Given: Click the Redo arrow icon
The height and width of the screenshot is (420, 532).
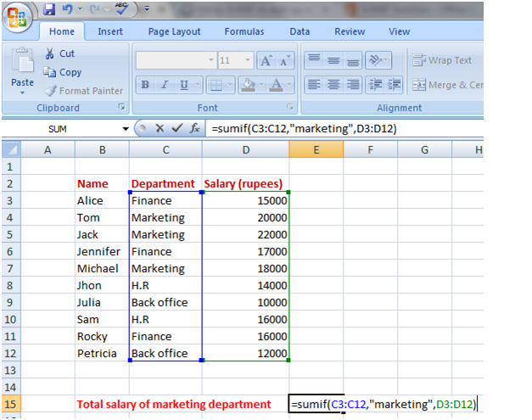Looking at the screenshot, I should (94, 9).
